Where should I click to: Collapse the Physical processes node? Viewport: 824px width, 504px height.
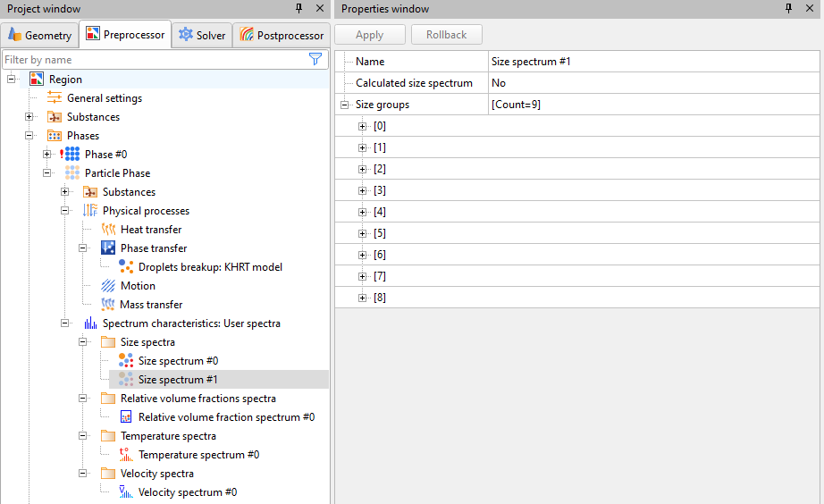pyautogui.click(x=65, y=211)
